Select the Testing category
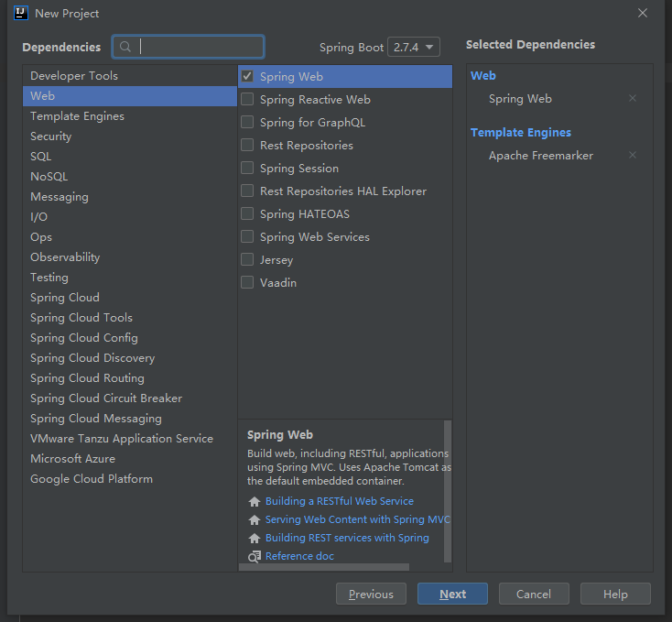This screenshot has width=672, height=622. coord(130,278)
